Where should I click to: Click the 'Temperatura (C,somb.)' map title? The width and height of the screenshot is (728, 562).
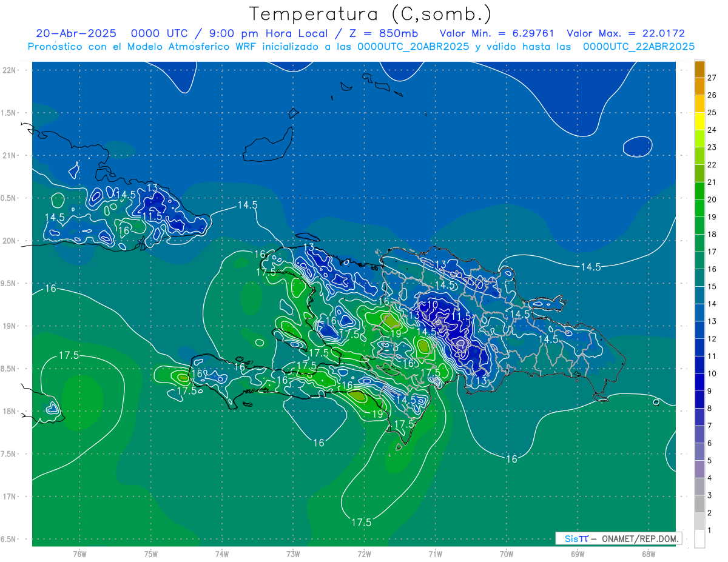pos(371,13)
